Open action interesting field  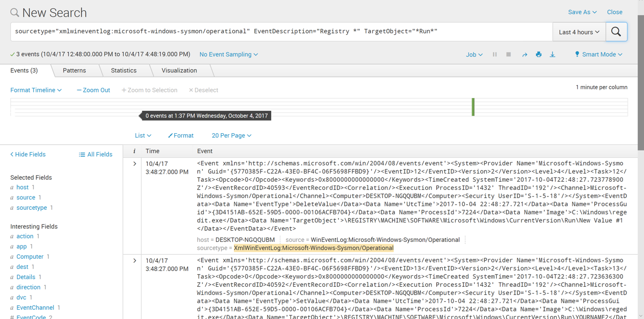[x=25, y=236]
